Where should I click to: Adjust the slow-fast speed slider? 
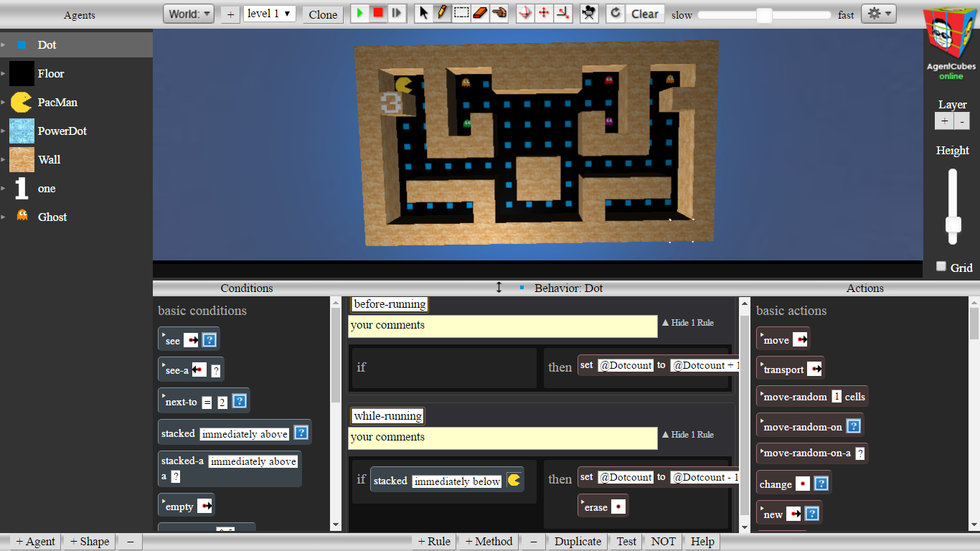point(764,14)
